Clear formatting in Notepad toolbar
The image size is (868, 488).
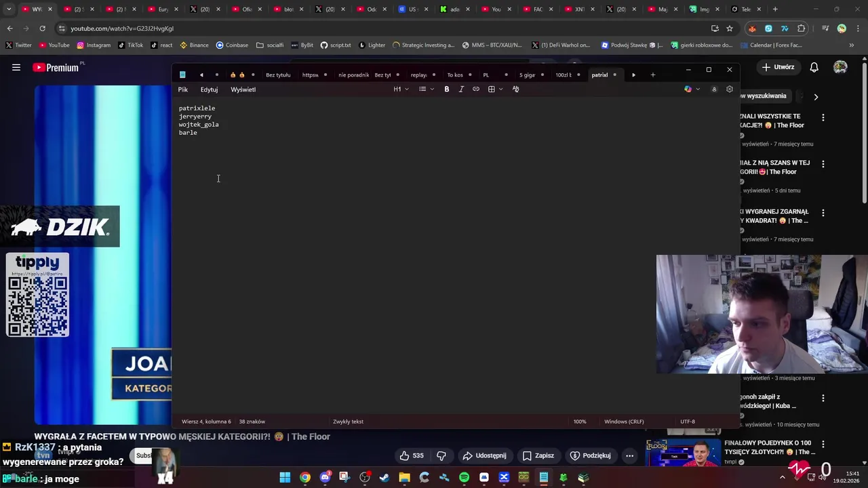tap(516, 89)
